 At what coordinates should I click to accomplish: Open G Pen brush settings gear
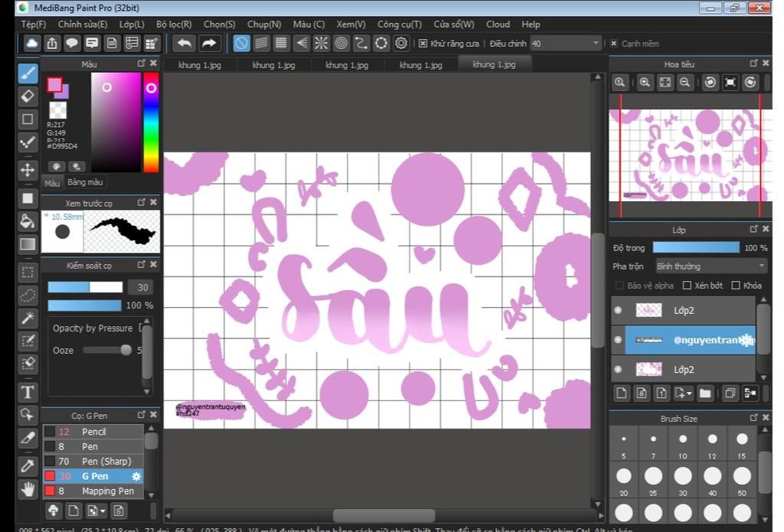136,476
